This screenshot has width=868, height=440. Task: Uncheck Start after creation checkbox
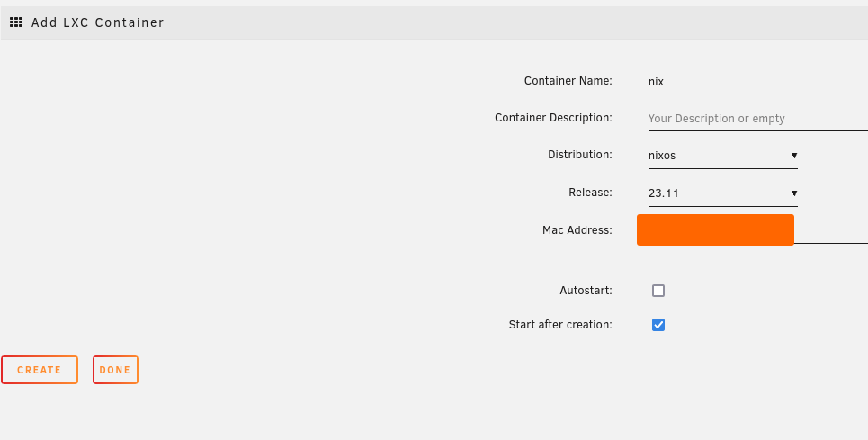658,325
